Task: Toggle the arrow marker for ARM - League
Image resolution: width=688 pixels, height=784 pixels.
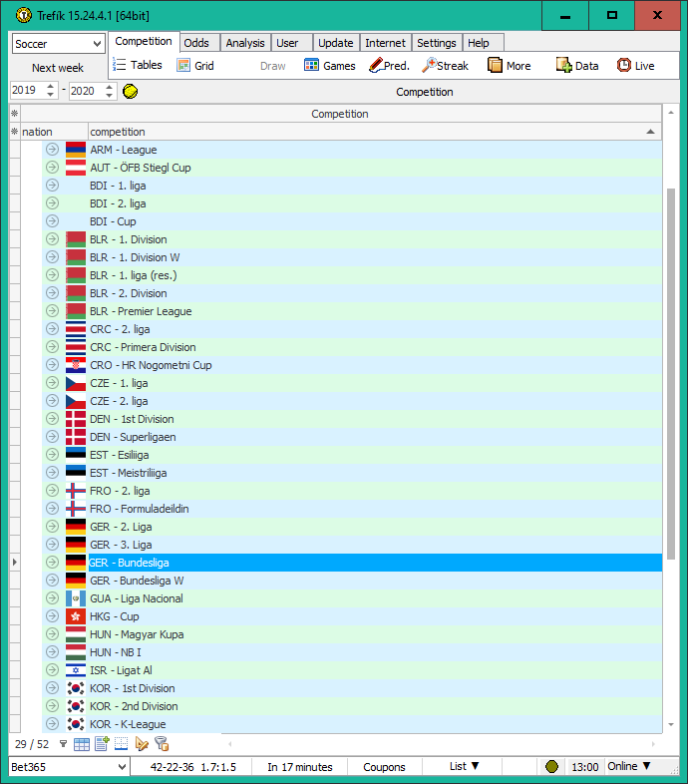Action: point(52,150)
